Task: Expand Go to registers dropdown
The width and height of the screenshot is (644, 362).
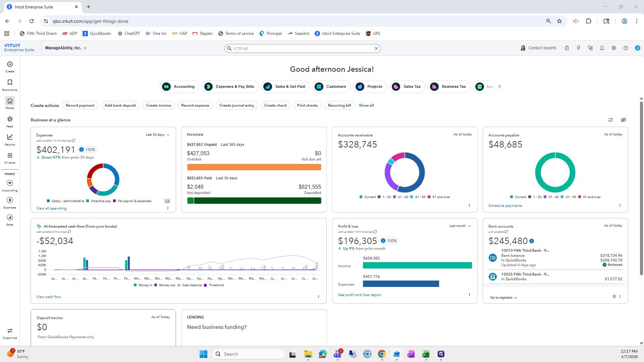Action: (504, 298)
